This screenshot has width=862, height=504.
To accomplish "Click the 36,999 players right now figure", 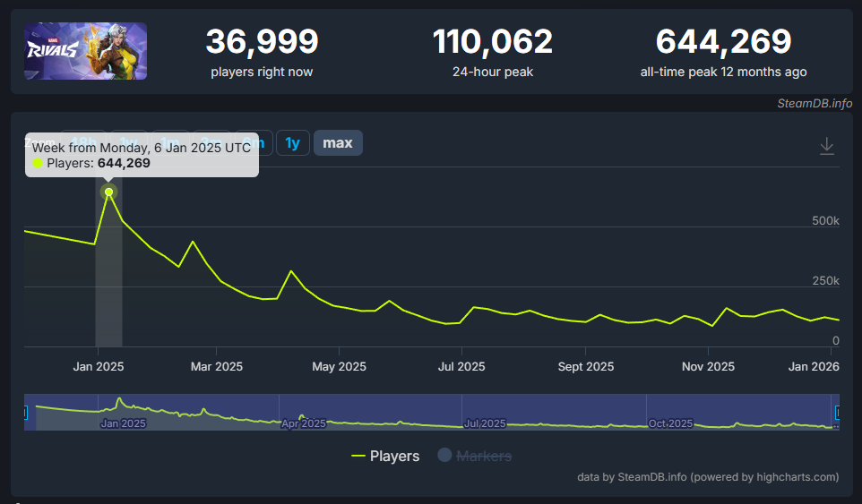I will [262, 41].
